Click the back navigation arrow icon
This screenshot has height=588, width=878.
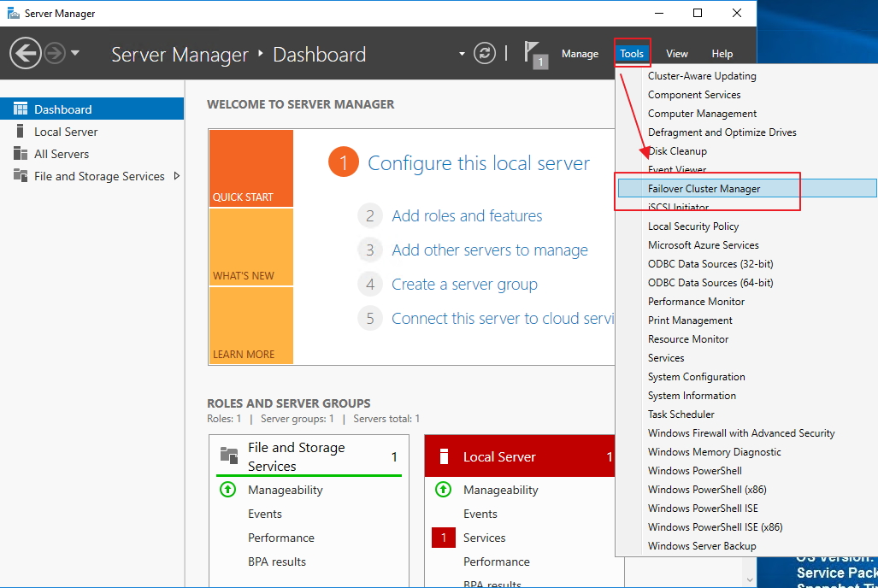pyautogui.click(x=25, y=54)
